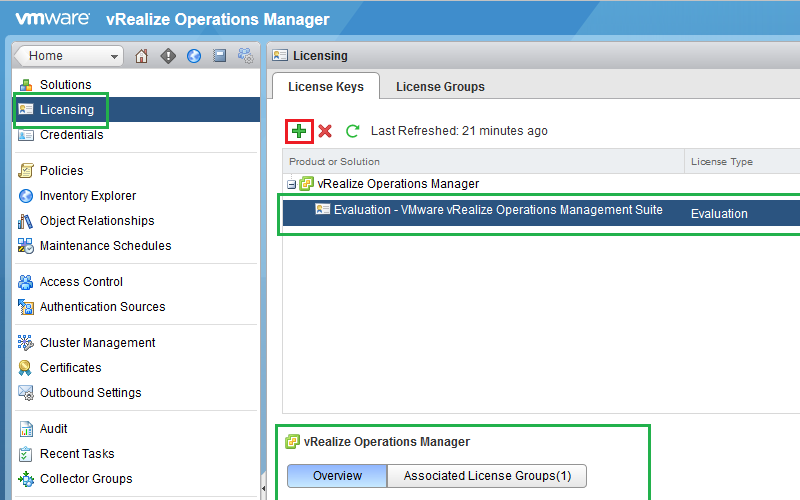Screen dimensions: 800x500
Task: Click the green Add license key icon
Action: (299, 131)
